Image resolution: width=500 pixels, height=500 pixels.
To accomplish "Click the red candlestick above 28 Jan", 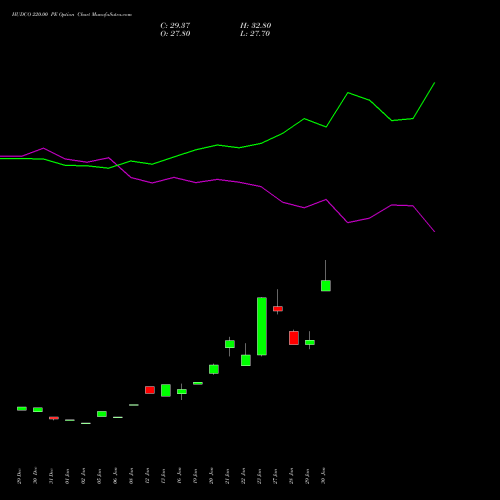I will pyautogui.click(x=294, y=338).
